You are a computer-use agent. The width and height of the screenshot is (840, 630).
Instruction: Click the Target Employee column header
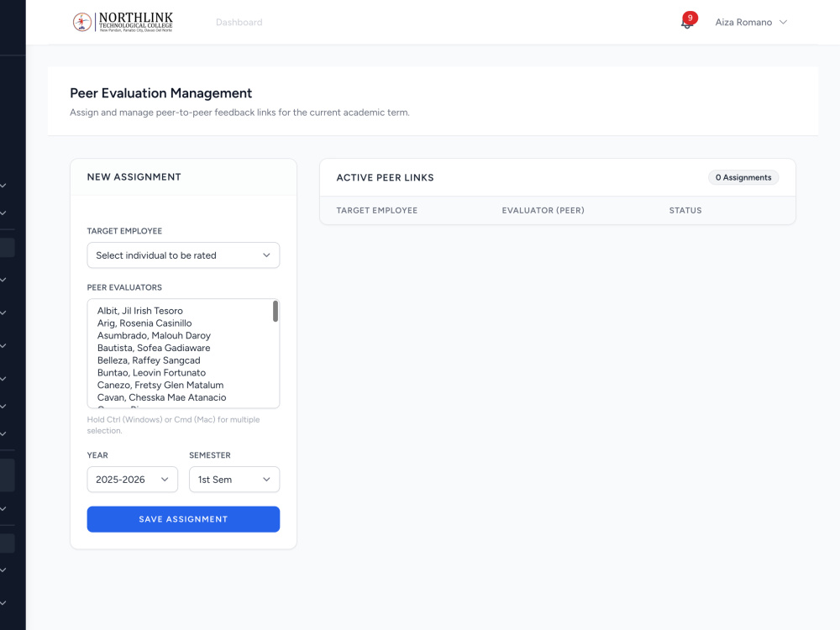click(376, 211)
